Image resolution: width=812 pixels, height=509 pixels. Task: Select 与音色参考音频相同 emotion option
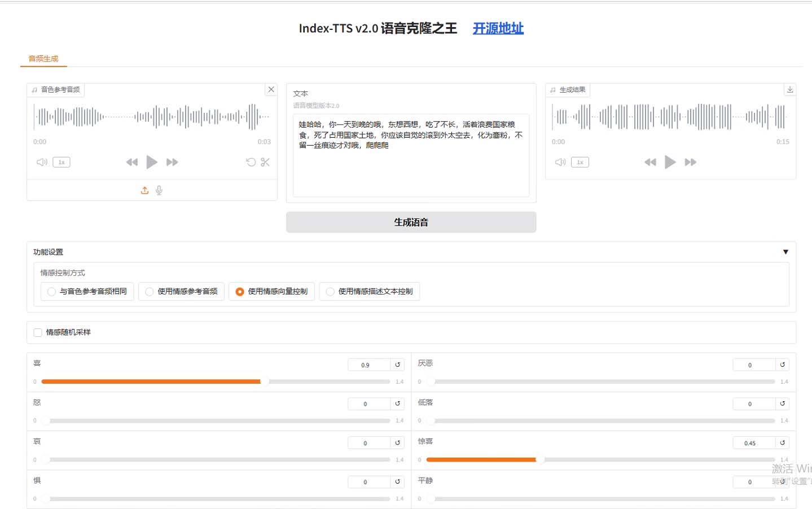tap(87, 292)
